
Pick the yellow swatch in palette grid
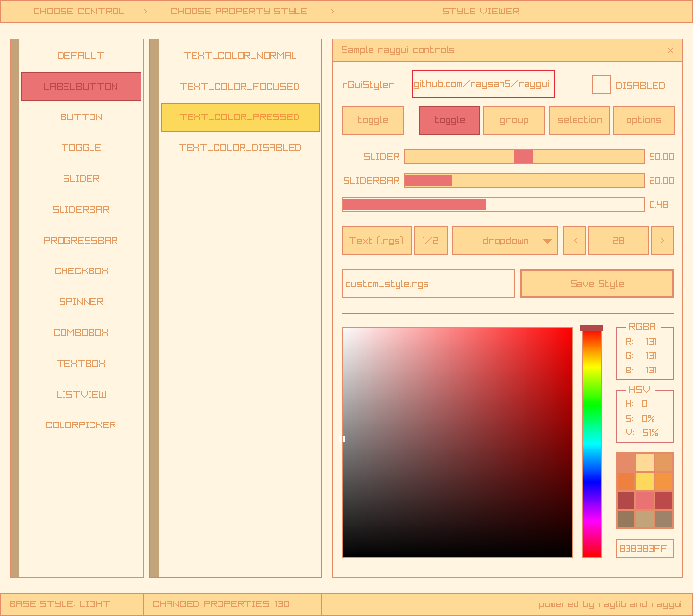click(x=644, y=481)
